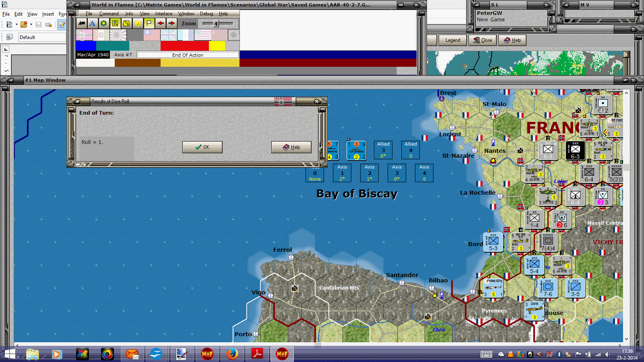Image resolution: width=644 pixels, height=362 pixels.
Task: Select the Soviet flag in country row
Action: tap(219, 35)
